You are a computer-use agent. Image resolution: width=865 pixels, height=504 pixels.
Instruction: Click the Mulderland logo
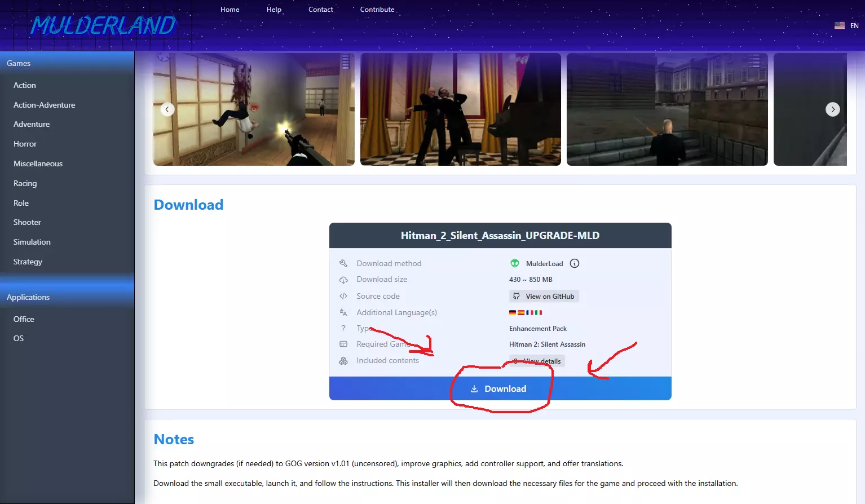tap(103, 25)
